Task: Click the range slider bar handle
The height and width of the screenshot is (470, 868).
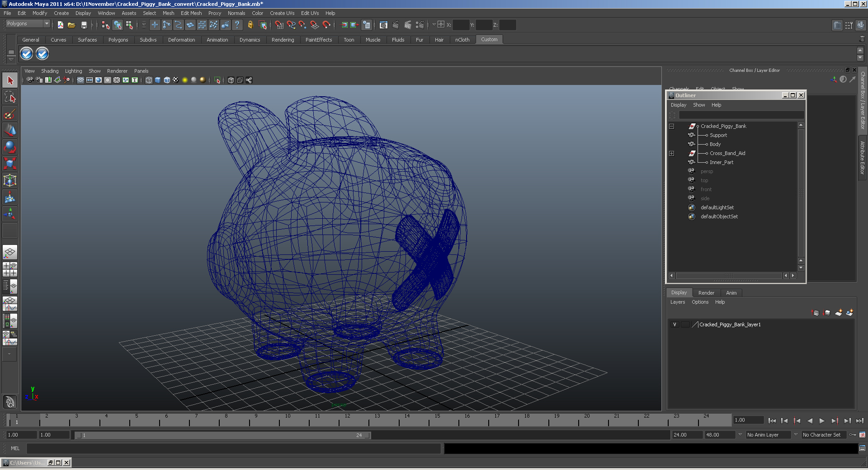Action: (x=222, y=435)
